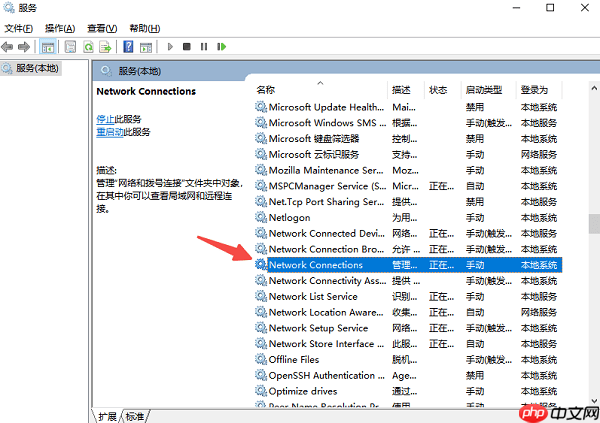Click the Properties toolbar icon
600x423 pixels.
tap(70, 47)
